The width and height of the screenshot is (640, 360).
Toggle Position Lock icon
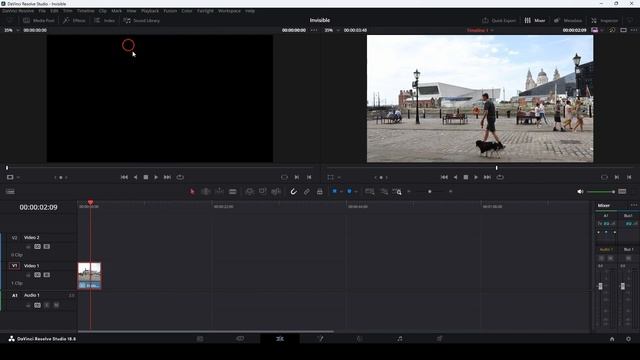coord(320,191)
